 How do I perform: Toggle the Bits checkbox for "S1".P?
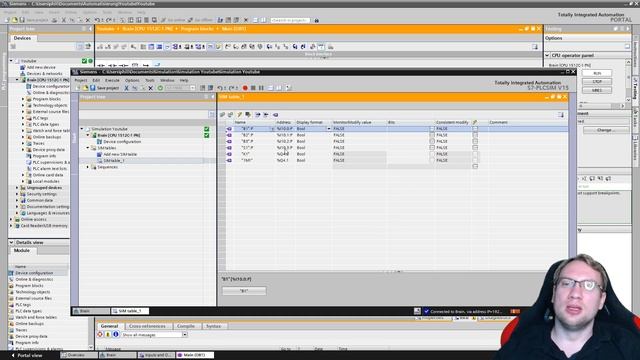tap(432, 147)
